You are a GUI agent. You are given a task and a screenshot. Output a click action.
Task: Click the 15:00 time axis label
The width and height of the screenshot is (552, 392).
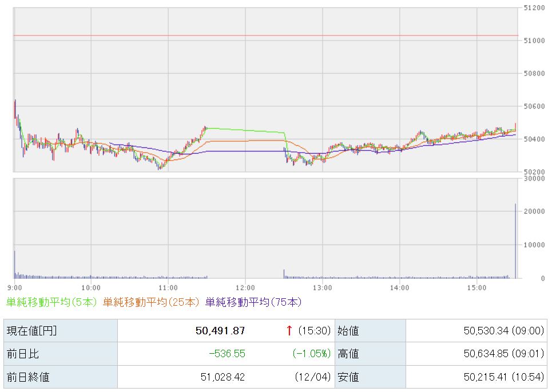(476, 287)
